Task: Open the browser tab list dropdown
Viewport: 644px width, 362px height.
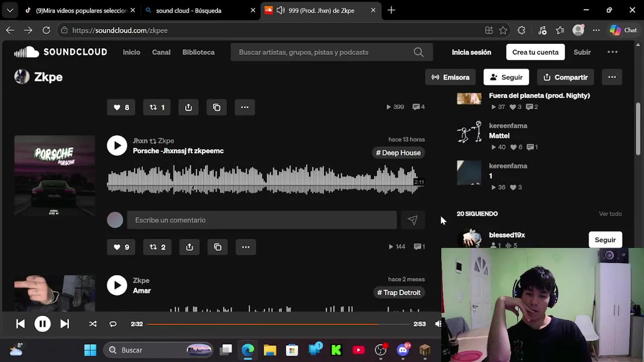Action: click(10, 10)
